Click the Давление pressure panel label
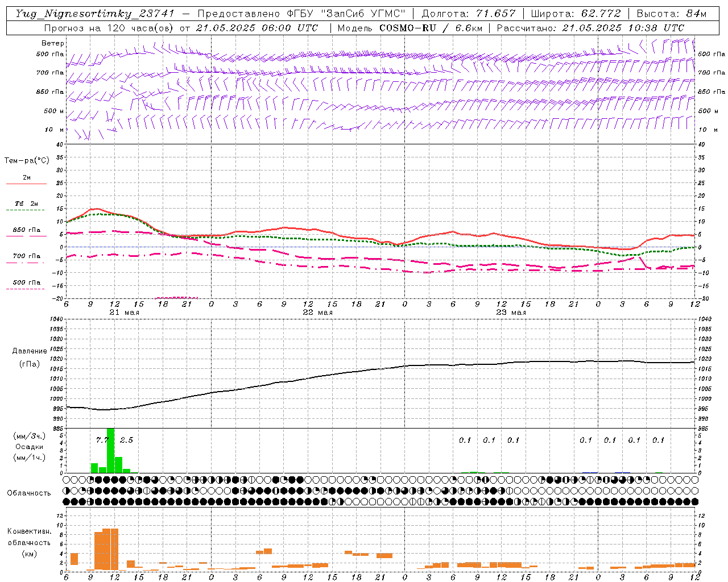 30,351
